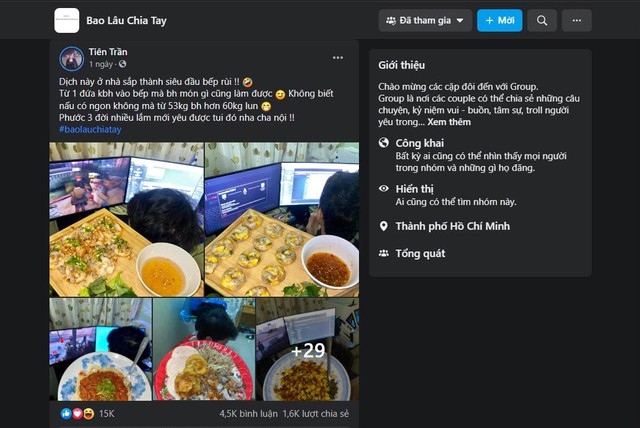View remaining photos via +29 overlay
Viewport: 640px width, 428px height.
(x=307, y=350)
